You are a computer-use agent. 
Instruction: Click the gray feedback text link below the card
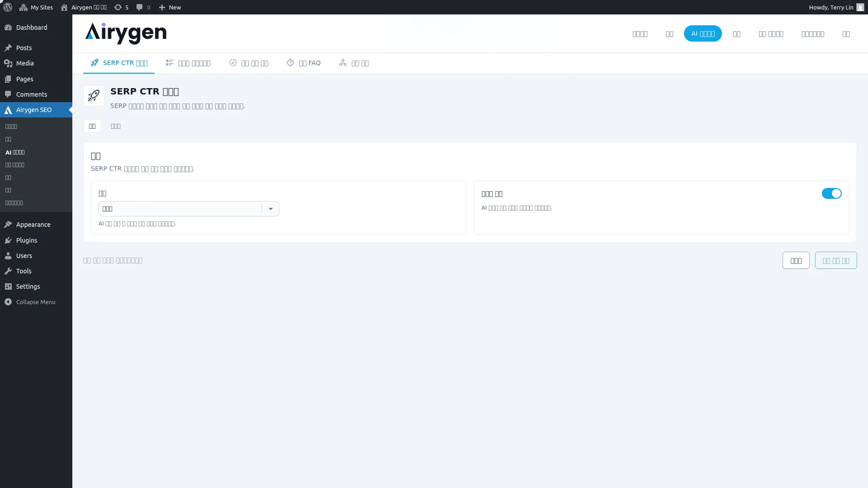pos(113,260)
